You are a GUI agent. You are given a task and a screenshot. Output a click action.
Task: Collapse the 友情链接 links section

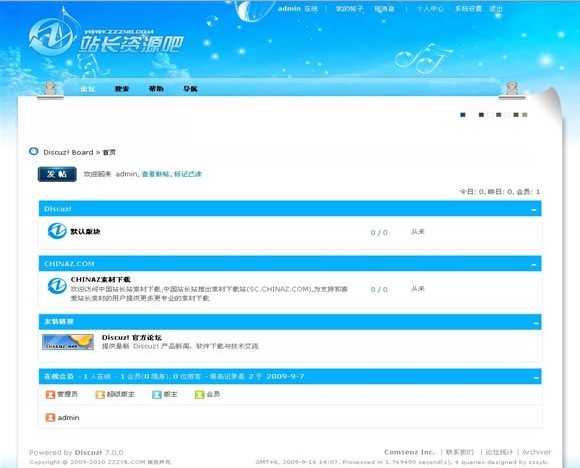(536, 323)
